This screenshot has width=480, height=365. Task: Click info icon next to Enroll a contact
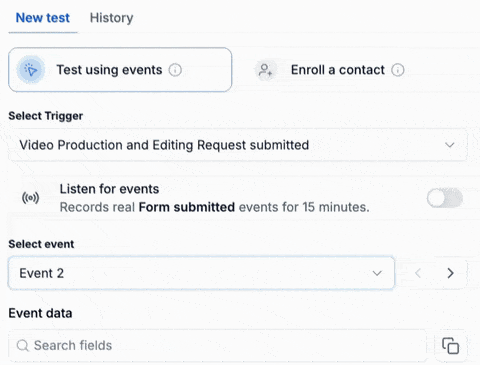(398, 70)
